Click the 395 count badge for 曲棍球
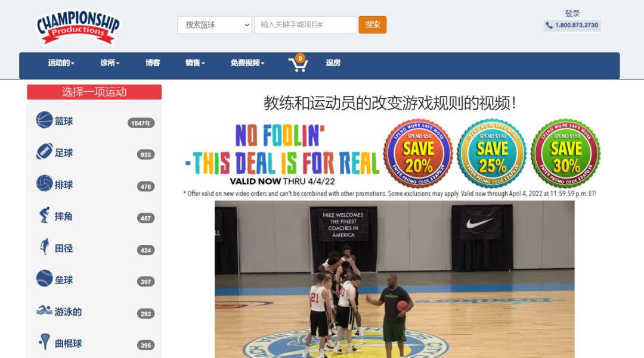Viewport: 644px width, 358px height. pyautogui.click(x=146, y=345)
